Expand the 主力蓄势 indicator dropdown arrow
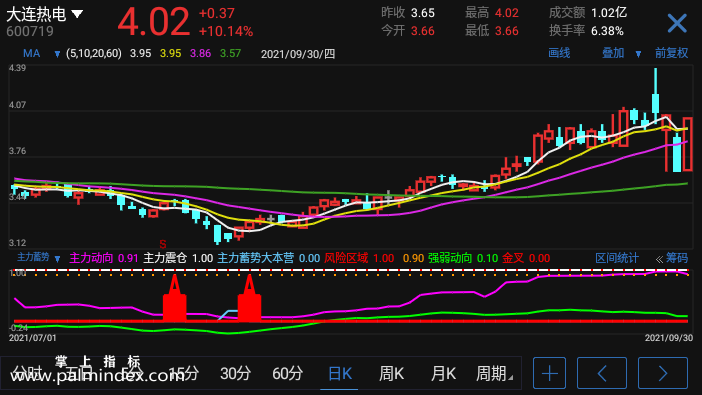 [57, 258]
